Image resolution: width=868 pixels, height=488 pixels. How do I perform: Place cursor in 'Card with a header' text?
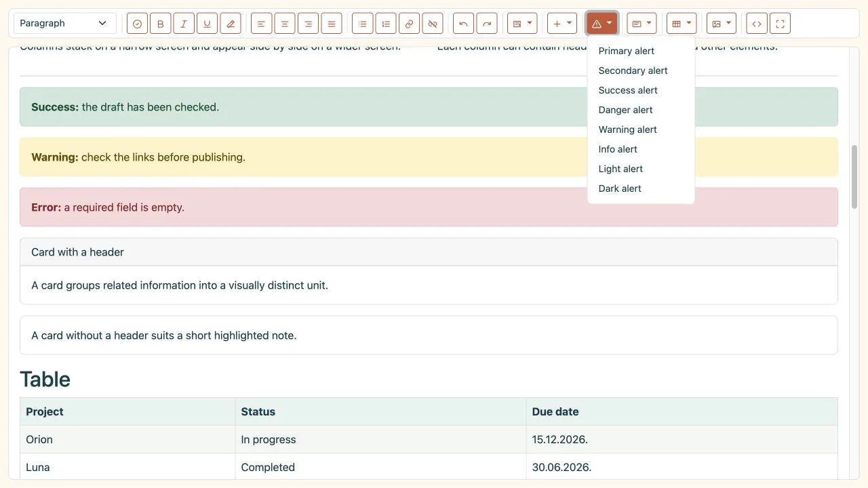[x=77, y=252]
